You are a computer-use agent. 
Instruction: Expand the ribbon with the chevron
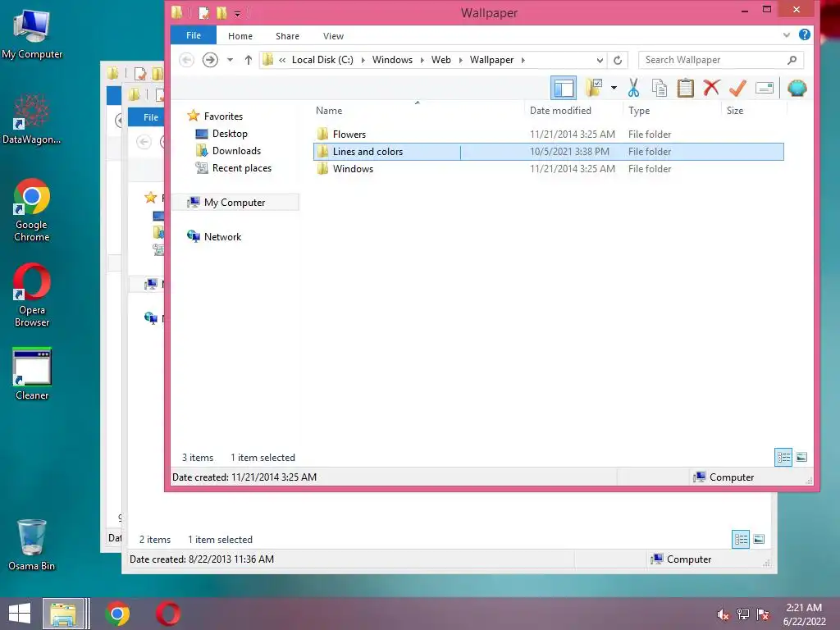tap(787, 35)
